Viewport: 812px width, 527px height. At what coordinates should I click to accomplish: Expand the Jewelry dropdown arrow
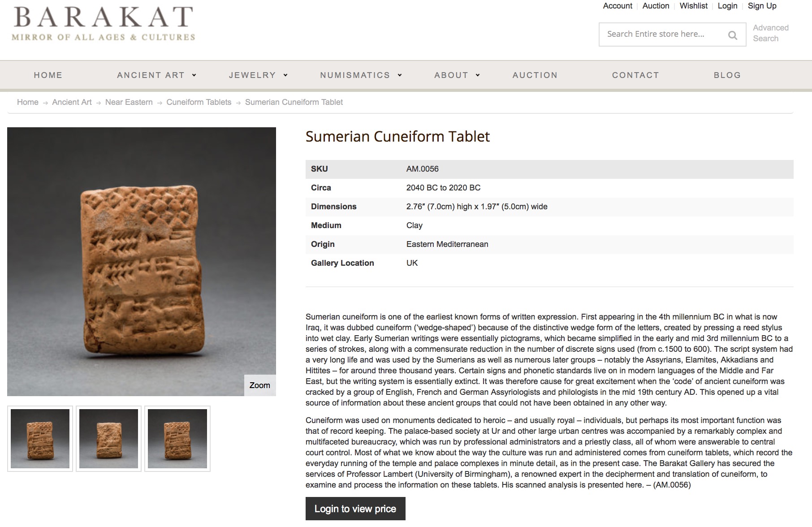tap(285, 75)
